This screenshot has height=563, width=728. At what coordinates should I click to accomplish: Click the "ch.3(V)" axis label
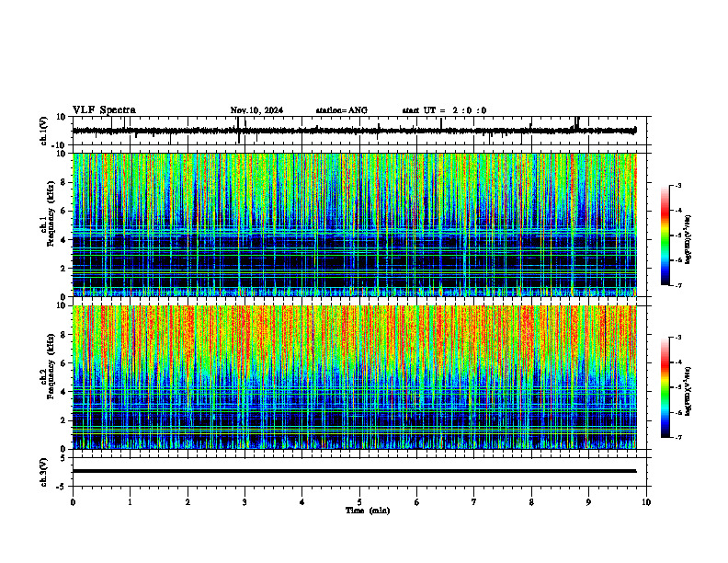click(x=44, y=472)
